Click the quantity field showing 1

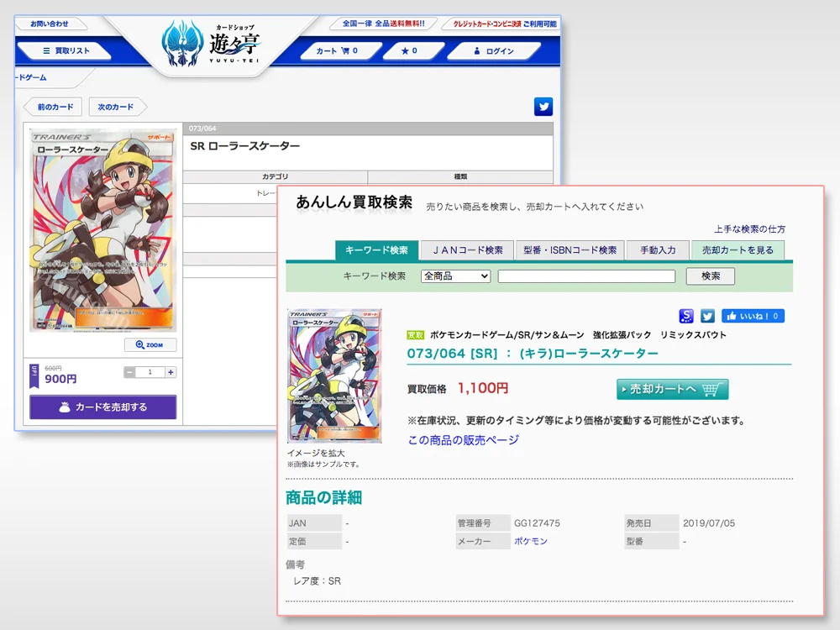point(150,372)
